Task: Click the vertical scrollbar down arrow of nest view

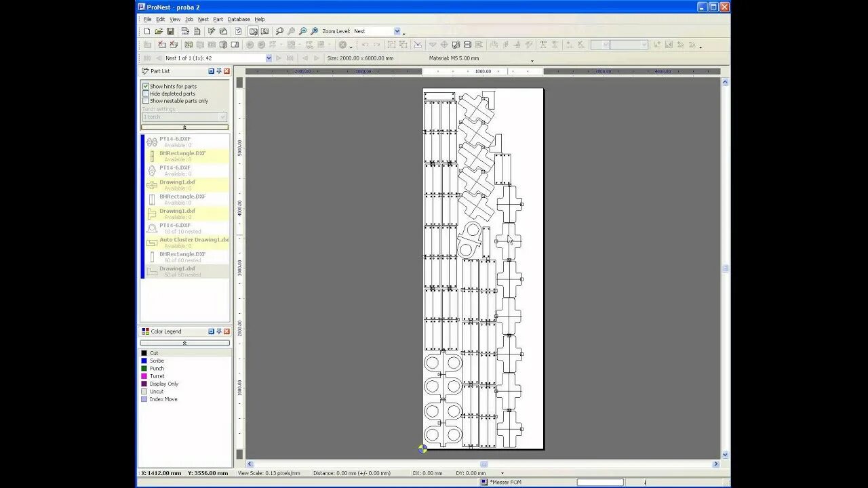Action: point(726,455)
